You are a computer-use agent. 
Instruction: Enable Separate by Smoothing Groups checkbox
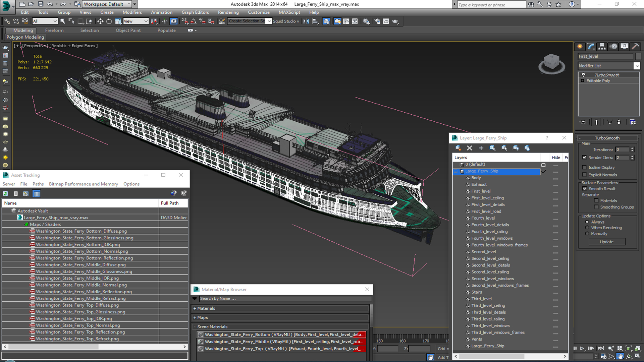point(596,207)
